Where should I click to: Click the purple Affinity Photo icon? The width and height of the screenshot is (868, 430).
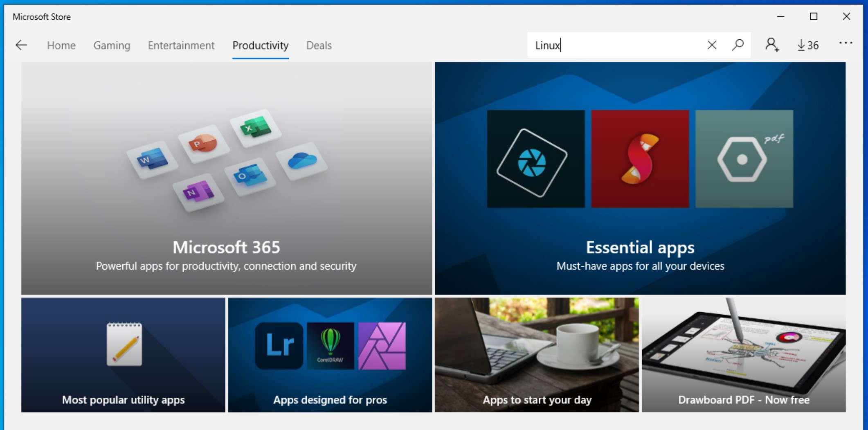click(382, 346)
